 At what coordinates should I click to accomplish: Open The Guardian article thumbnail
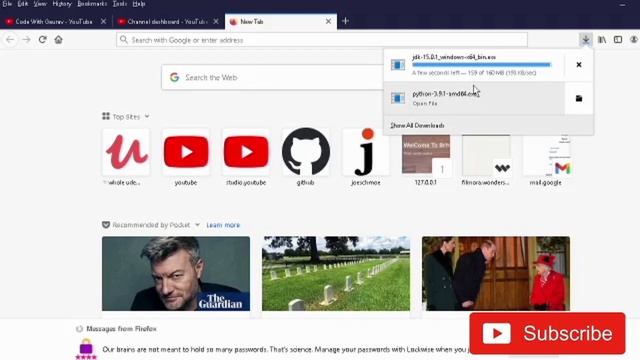pyautogui.click(x=176, y=273)
